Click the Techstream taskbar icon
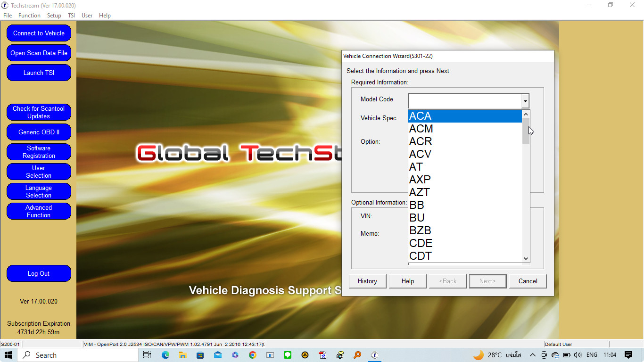The width and height of the screenshot is (644, 362). 374,355
